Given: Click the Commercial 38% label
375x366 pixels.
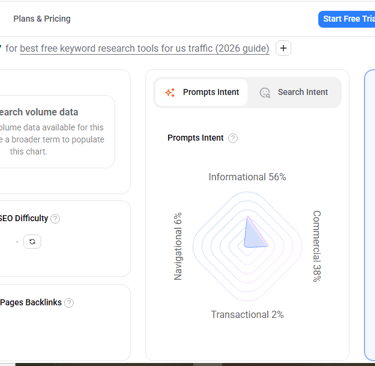Looking at the screenshot, I should pyautogui.click(x=317, y=246).
